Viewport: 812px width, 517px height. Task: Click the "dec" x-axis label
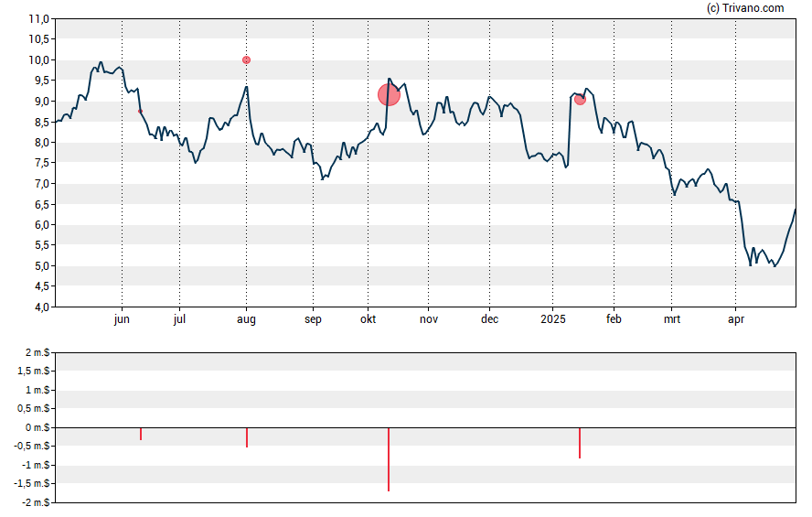[x=490, y=319]
